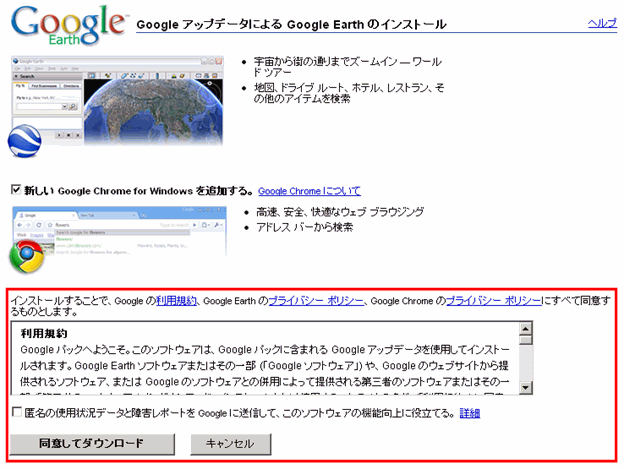Screen dimensions: 624x469
Task: Click the terms scrollbar thumb
Action: [526, 341]
